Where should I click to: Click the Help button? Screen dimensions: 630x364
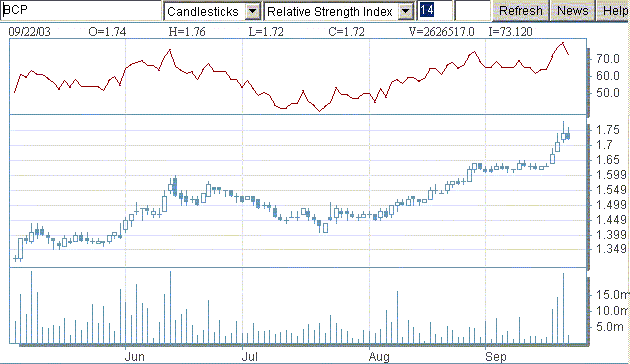[x=614, y=11]
